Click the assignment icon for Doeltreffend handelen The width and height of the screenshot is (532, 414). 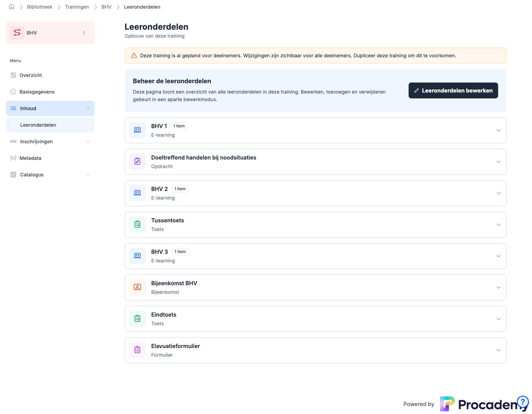point(138,162)
